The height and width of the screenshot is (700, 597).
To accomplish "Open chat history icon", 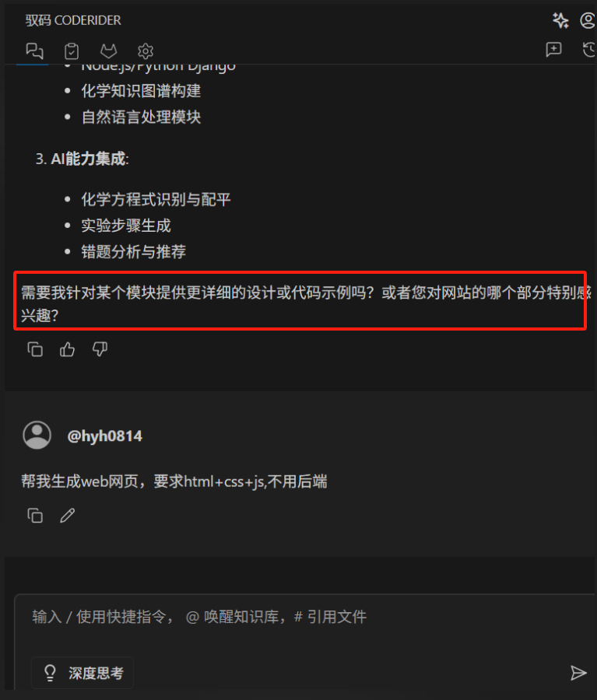I will 589,49.
